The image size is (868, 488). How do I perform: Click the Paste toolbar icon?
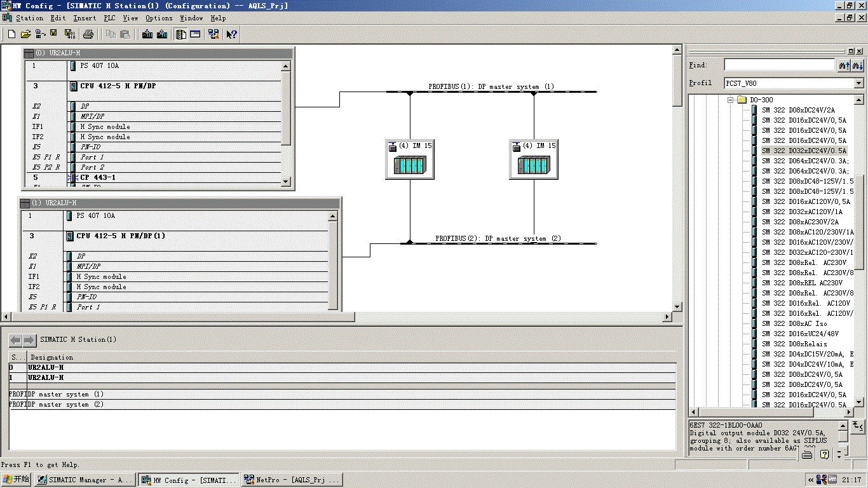click(126, 34)
